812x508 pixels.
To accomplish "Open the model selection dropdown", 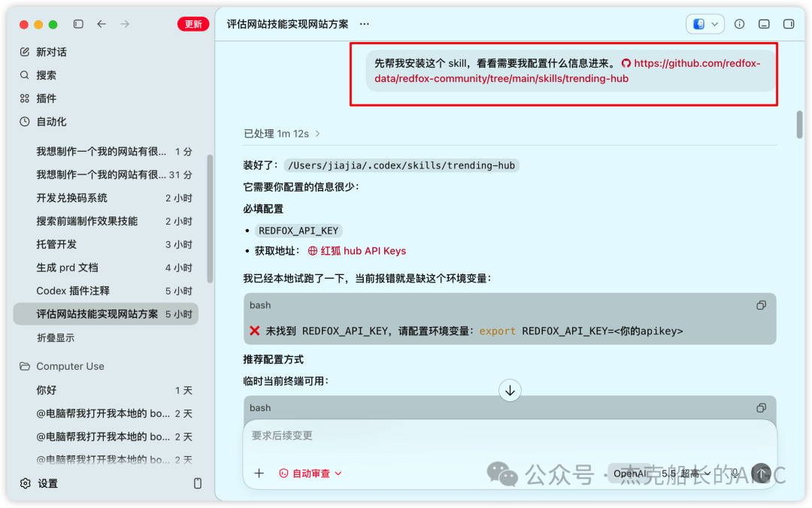I will (x=662, y=473).
